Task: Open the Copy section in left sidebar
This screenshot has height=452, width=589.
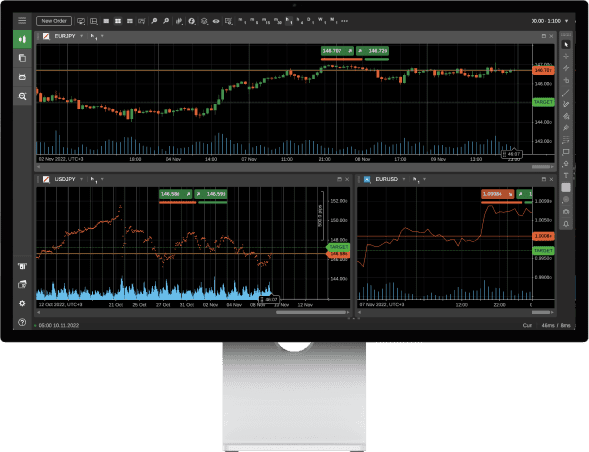Action: click(22, 58)
